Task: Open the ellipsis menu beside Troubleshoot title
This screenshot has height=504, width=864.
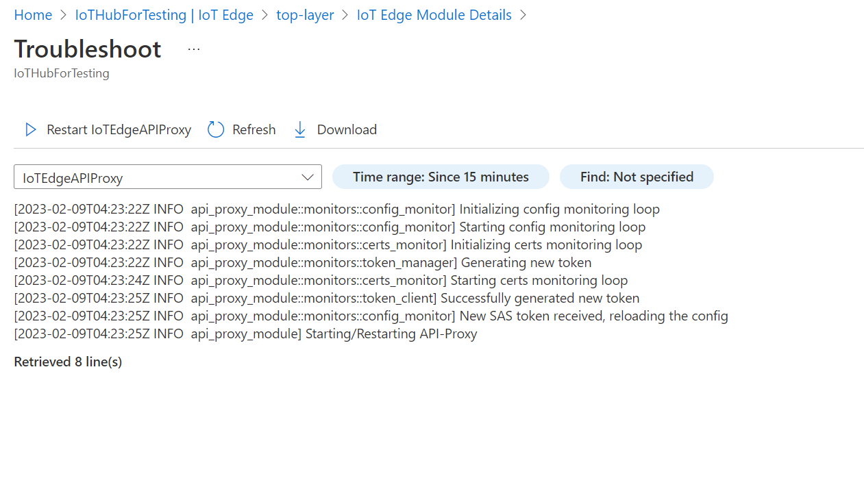Action: point(193,48)
